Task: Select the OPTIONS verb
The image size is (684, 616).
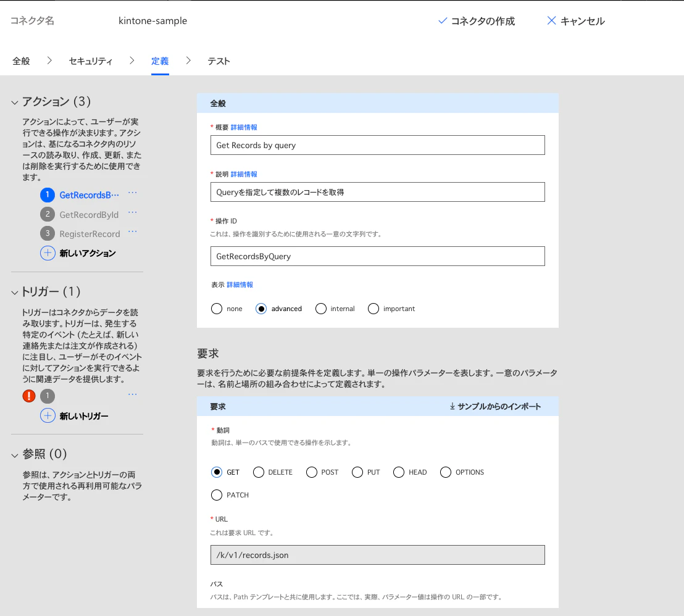Action: 445,472
